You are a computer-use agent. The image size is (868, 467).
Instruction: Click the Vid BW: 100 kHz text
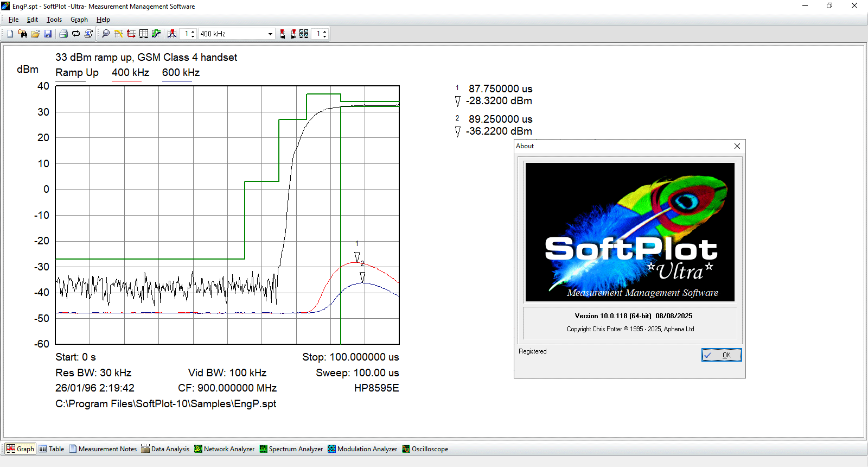pyautogui.click(x=227, y=373)
